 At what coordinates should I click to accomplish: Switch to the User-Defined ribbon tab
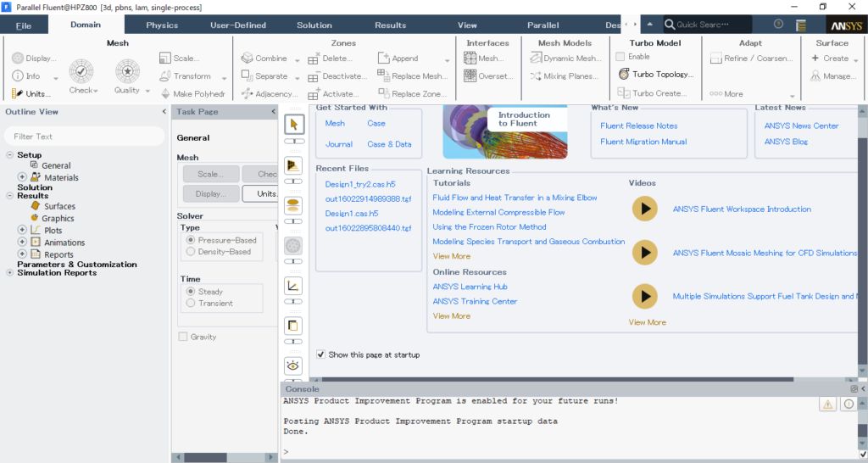238,25
